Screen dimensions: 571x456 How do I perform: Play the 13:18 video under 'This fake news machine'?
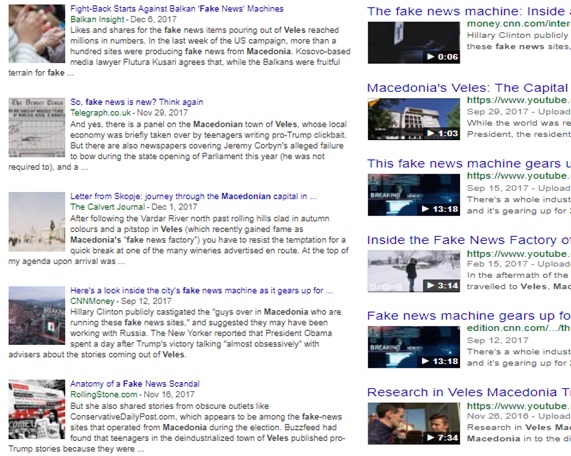[414, 195]
